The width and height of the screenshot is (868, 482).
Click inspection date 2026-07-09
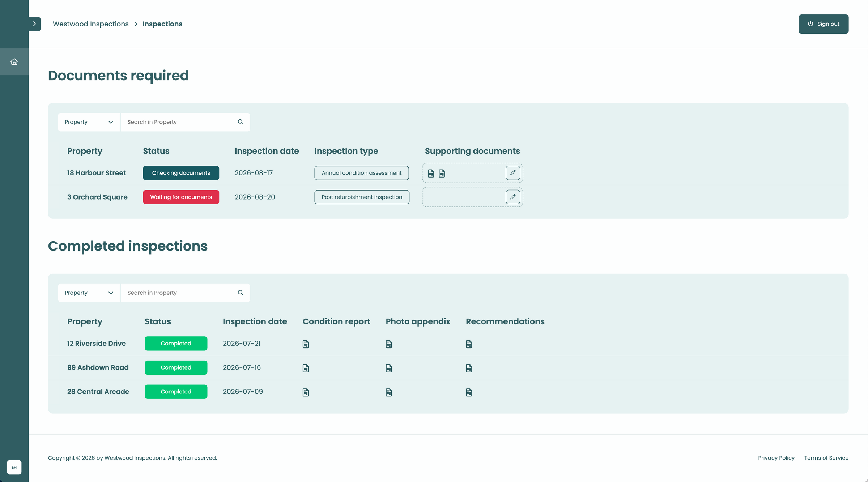click(243, 392)
